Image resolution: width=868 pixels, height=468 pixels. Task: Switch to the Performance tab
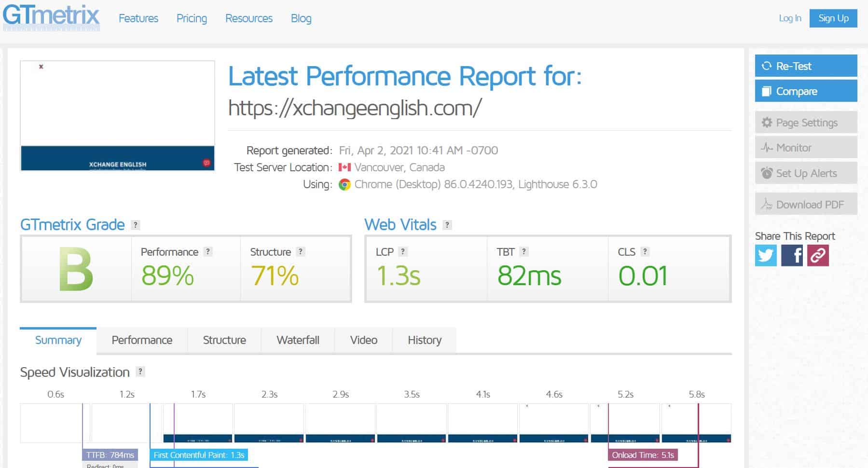point(142,340)
